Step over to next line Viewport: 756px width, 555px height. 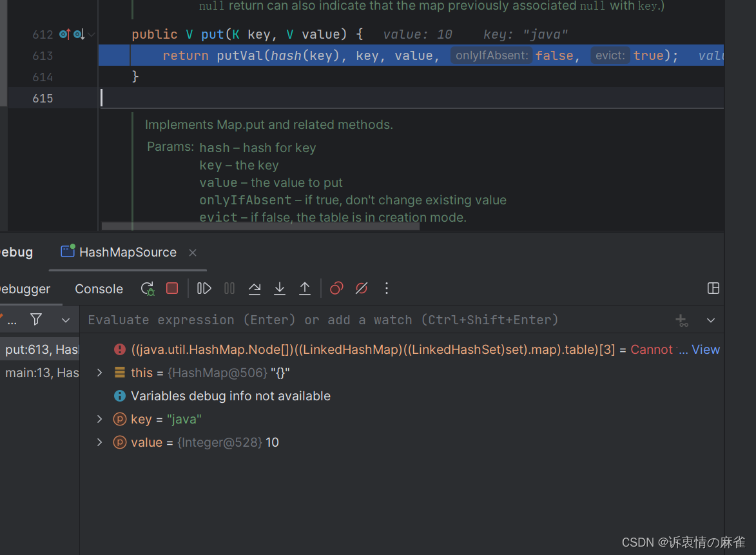click(x=255, y=288)
